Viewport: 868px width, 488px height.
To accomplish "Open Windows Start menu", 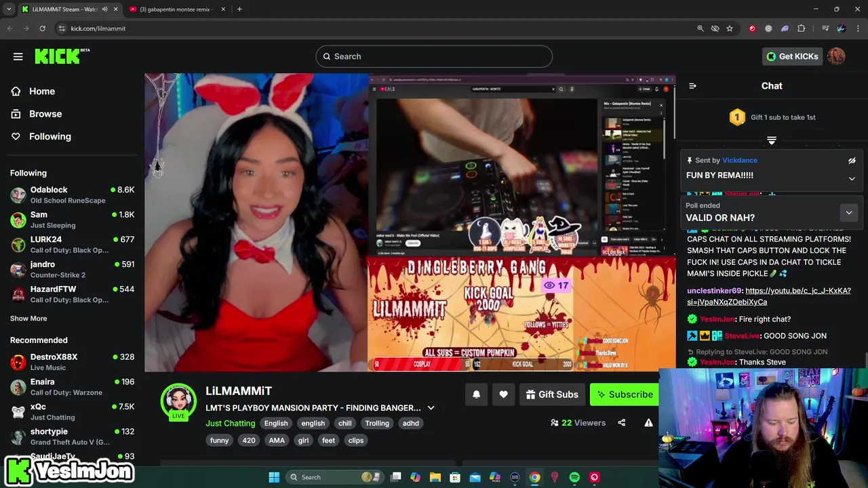I will coord(274,477).
